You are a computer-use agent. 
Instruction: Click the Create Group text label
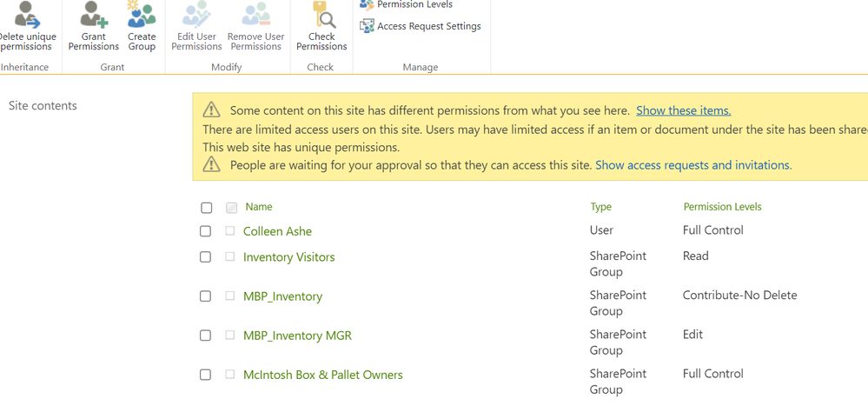pos(142,42)
